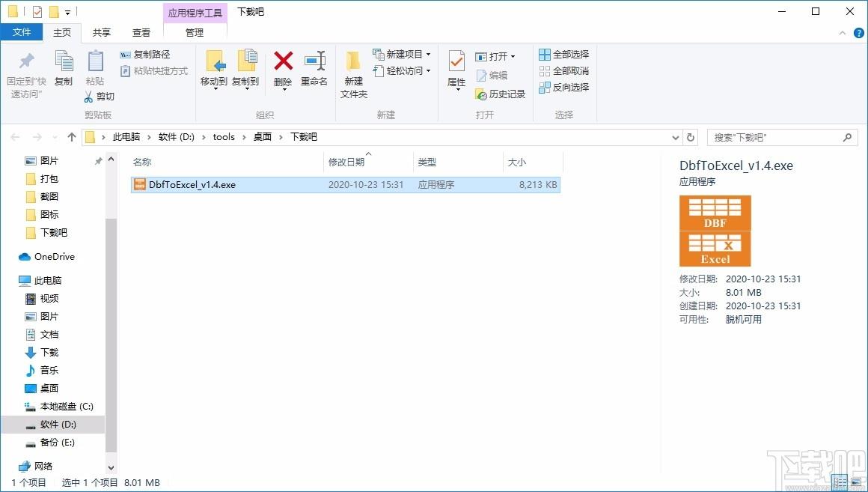The width and height of the screenshot is (868, 492).
Task: Switch to the Share (共享) tab
Action: pos(101,33)
